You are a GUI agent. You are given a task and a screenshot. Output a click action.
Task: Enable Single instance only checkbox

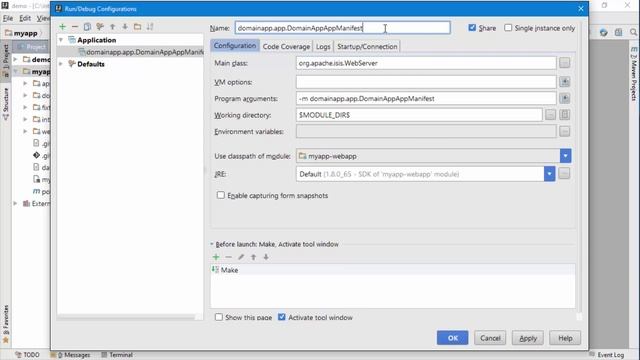(508, 28)
